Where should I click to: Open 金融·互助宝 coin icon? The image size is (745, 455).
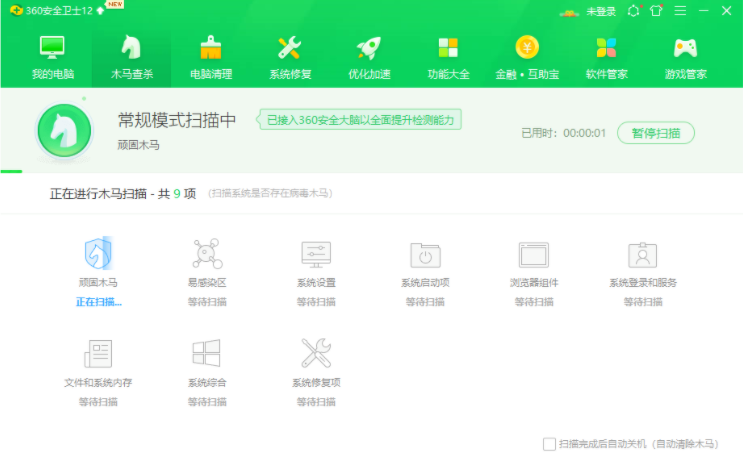pyautogui.click(x=527, y=47)
